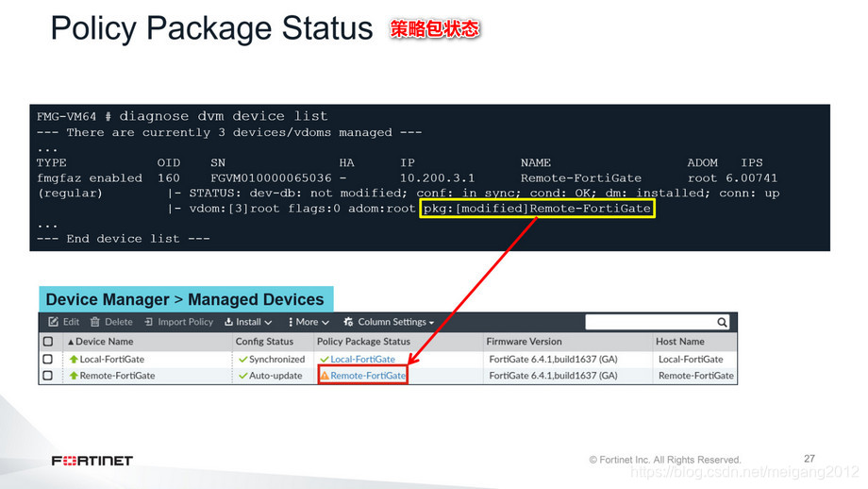Image resolution: width=868 pixels, height=489 pixels.
Task: Click the Import Policy icon
Action: 148,322
